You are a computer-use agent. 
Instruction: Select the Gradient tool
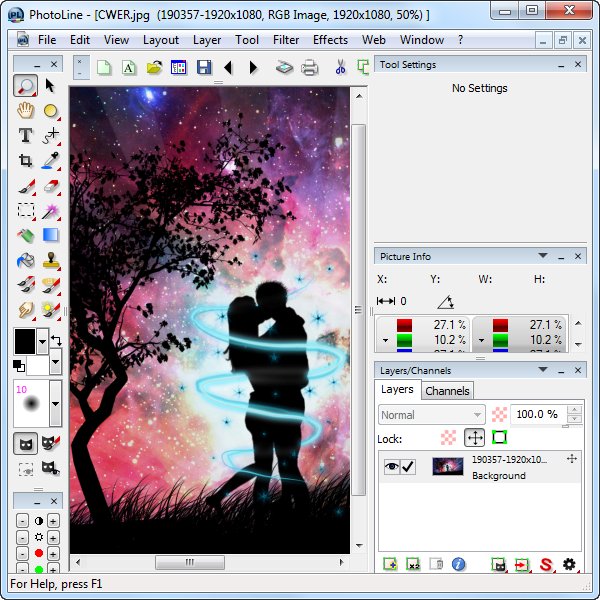(x=50, y=236)
